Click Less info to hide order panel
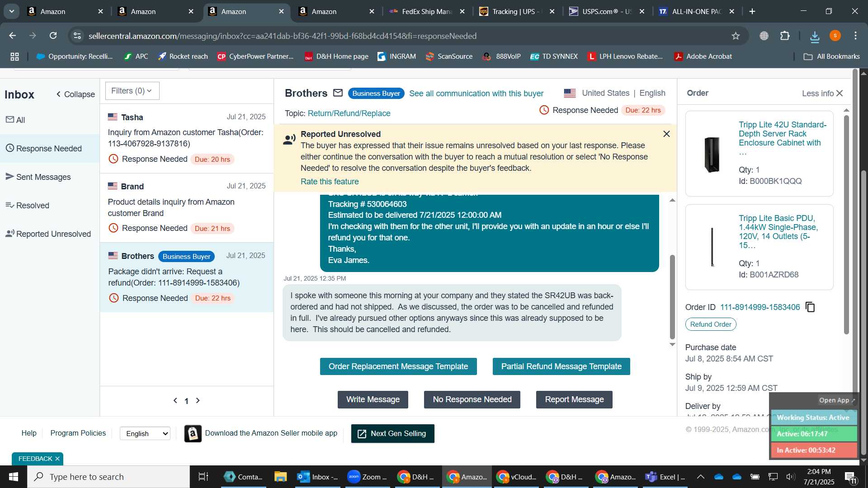 (x=822, y=93)
